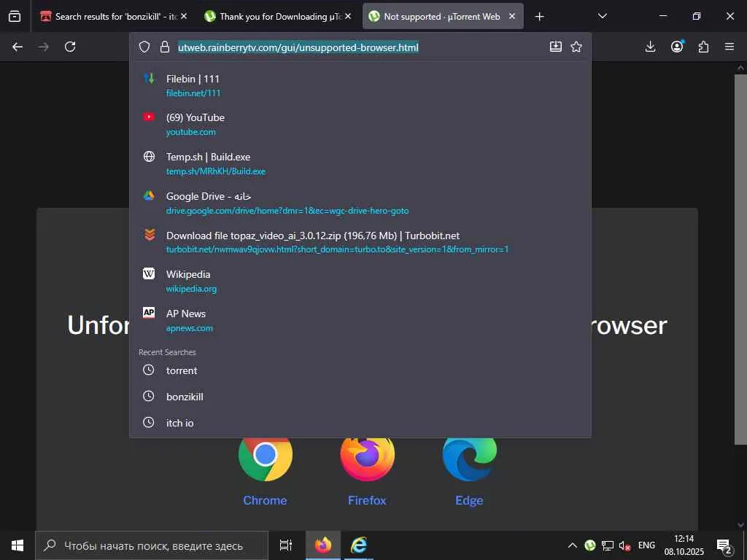Image resolution: width=747 pixels, height=560 pixels.
Task: Open Internet Explorer from the taskbar
Action: coord(359,545)
